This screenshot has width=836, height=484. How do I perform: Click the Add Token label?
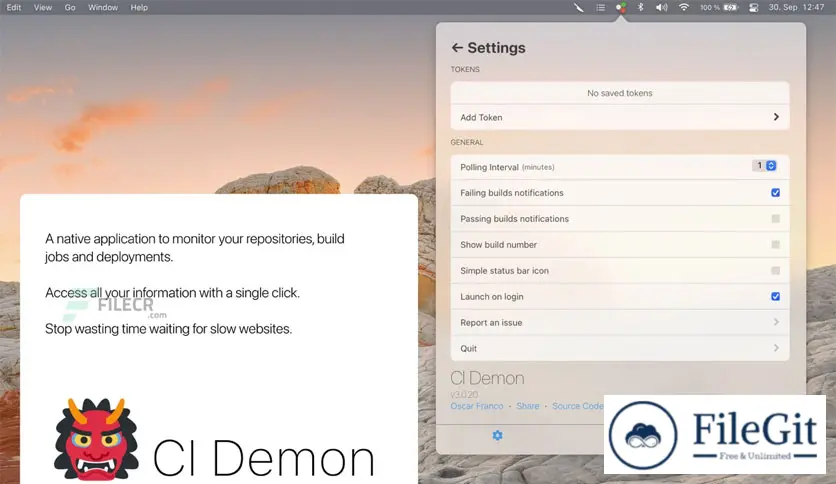[481, 117]
